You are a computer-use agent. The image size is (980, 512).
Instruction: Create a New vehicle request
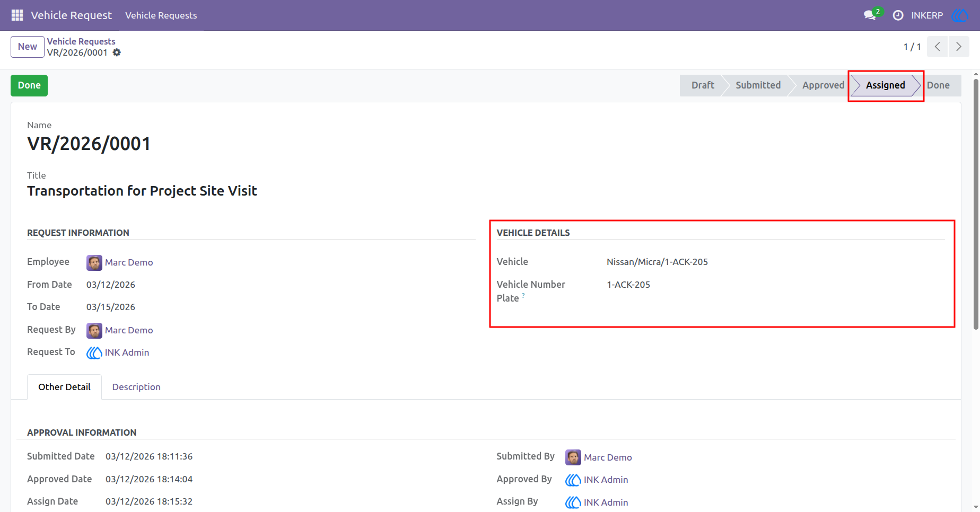click(28, 47)
